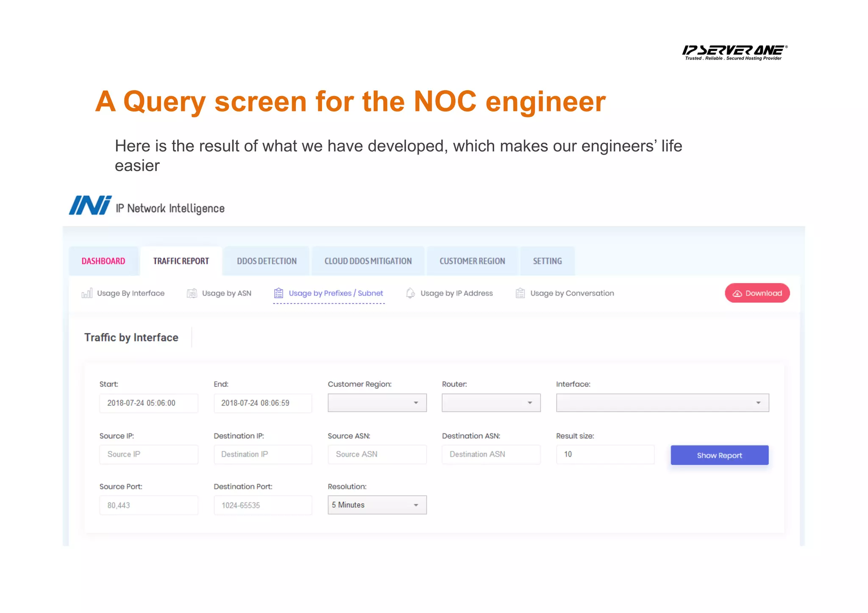Click the IP ServerOne logo

(734, 53)
